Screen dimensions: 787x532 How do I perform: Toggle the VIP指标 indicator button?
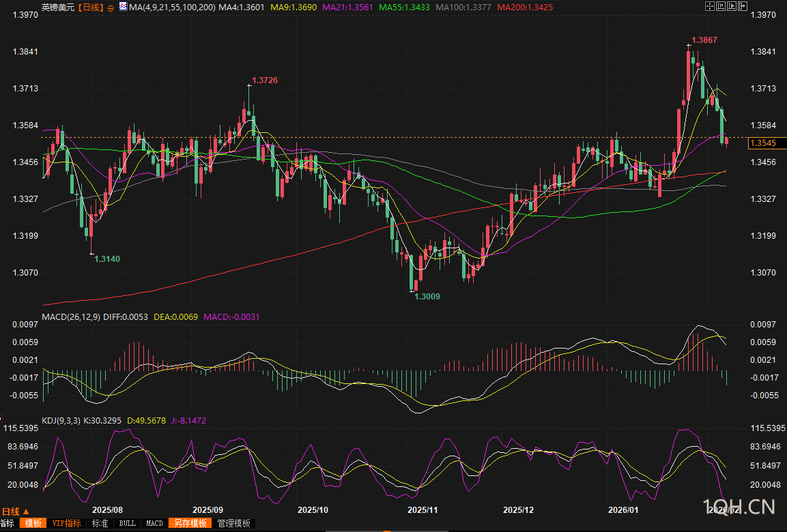tap(66, 523)
